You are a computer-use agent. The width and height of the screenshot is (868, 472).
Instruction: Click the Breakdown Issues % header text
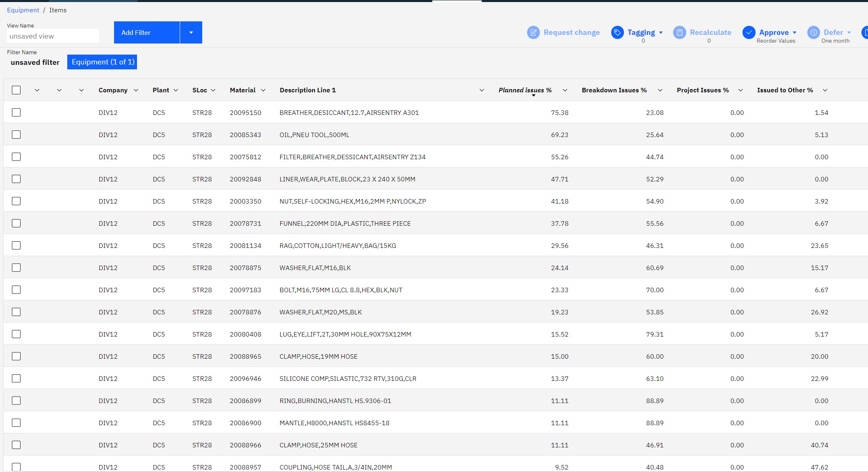(614, 90)
